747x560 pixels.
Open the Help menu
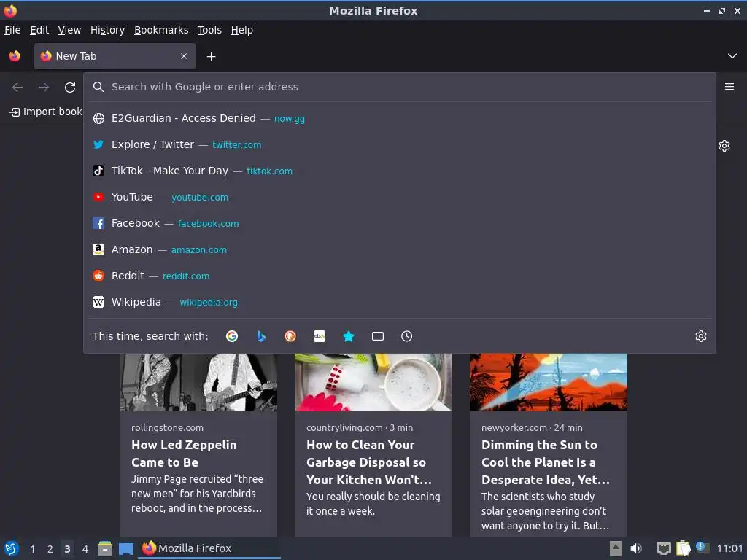pyautogui.click(x=242, y=30)
